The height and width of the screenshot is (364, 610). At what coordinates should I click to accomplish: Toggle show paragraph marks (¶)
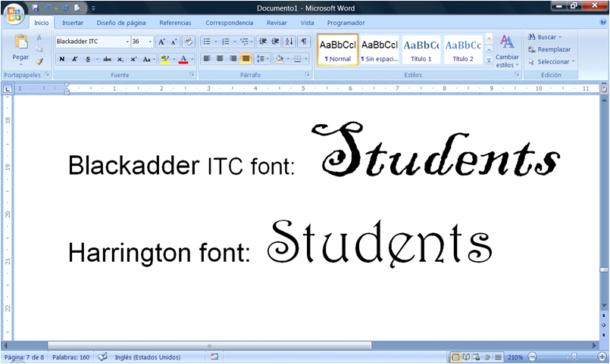tap(304, 42)
